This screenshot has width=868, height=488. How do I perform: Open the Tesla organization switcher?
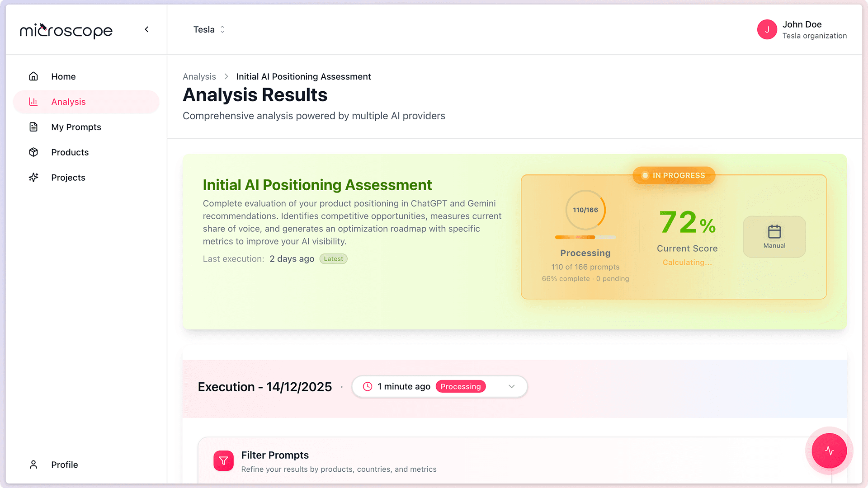click(208, 29)
